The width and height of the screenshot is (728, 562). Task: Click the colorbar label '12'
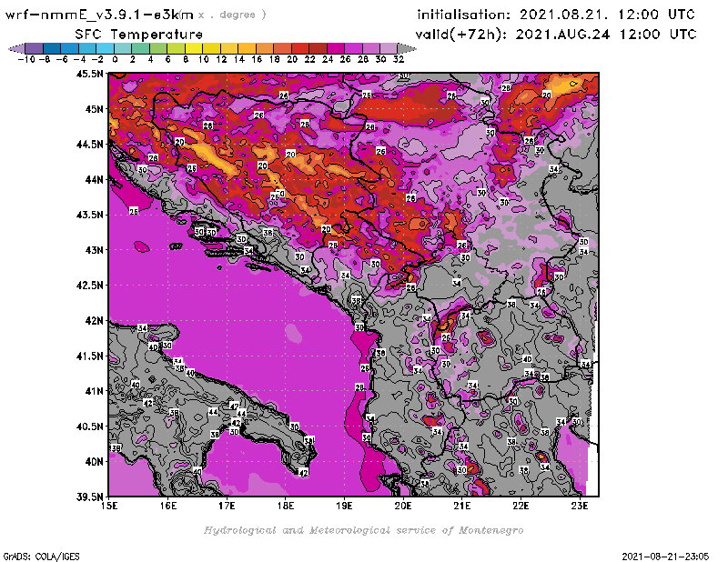tap(221, 60)
